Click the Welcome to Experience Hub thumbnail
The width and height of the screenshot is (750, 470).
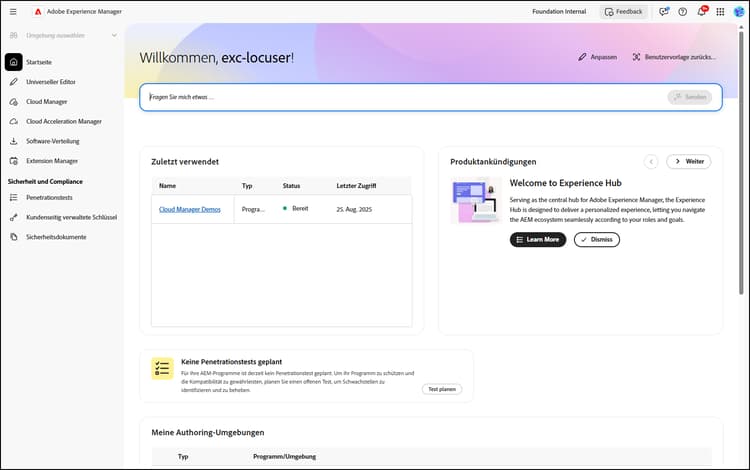(x=476, y=200)
